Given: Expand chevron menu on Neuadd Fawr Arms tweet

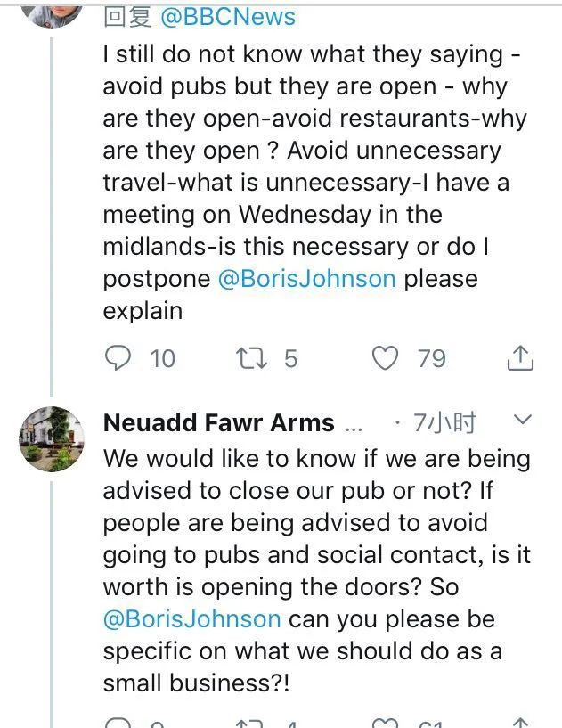Looking at the screenshot, I should pyautogui.click(x=524, y=420).
